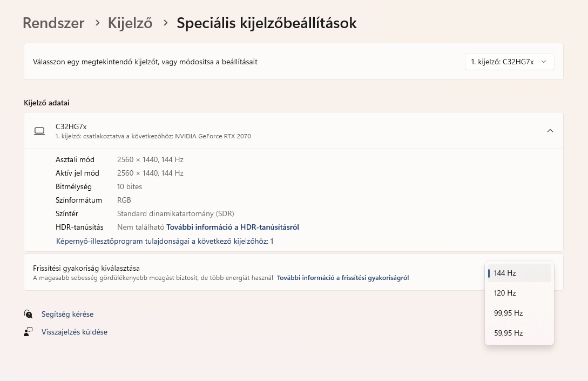The height and width of the screenshot is (381, 588).
Task: Click the Segítség kérése link
Action: click(67, 314)
